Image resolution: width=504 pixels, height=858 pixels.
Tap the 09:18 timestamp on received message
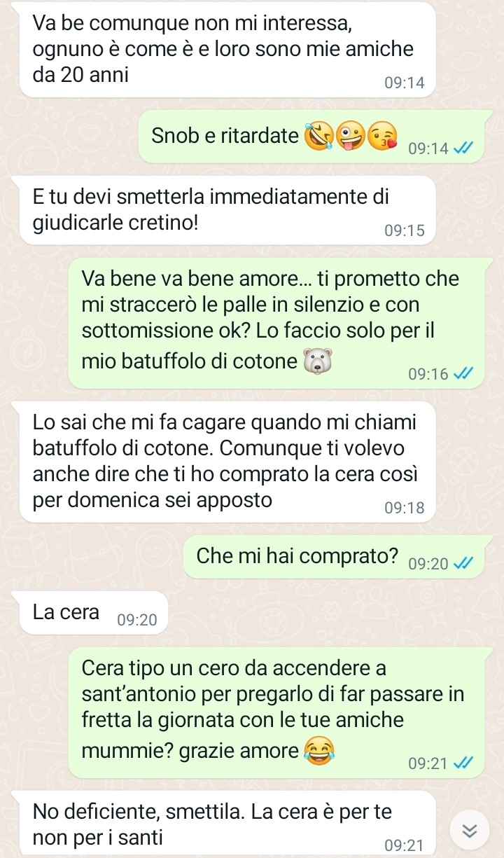[x=405, y=508]
